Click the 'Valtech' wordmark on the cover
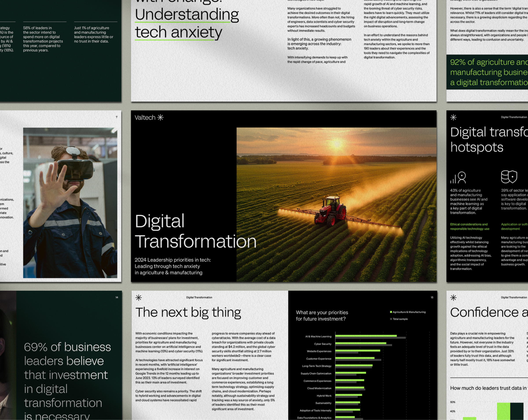 [145, 117]
